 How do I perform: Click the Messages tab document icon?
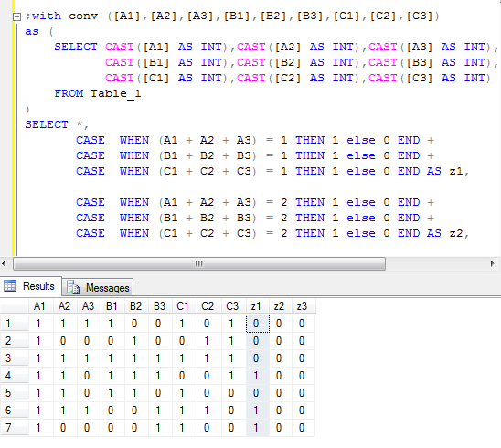tap(73, 287)
